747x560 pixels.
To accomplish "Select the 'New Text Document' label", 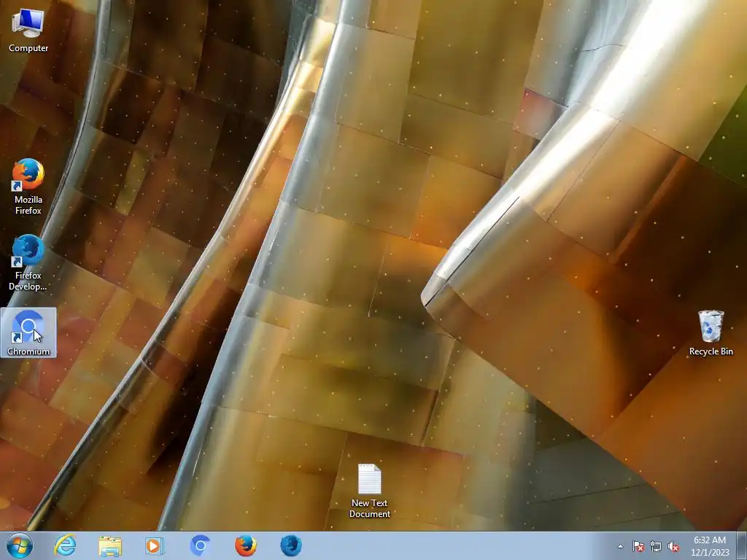I will pos(370,508).
